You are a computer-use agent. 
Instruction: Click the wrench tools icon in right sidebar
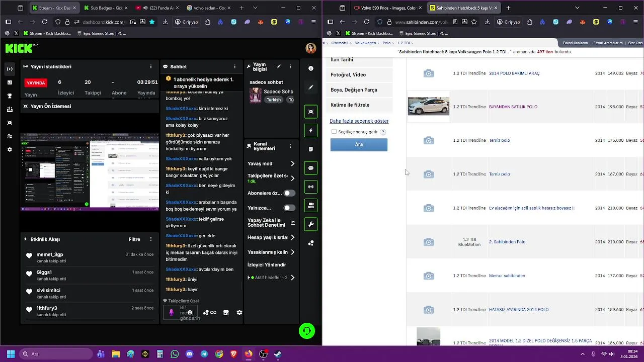pyautogui.click(x=311, y=224)
